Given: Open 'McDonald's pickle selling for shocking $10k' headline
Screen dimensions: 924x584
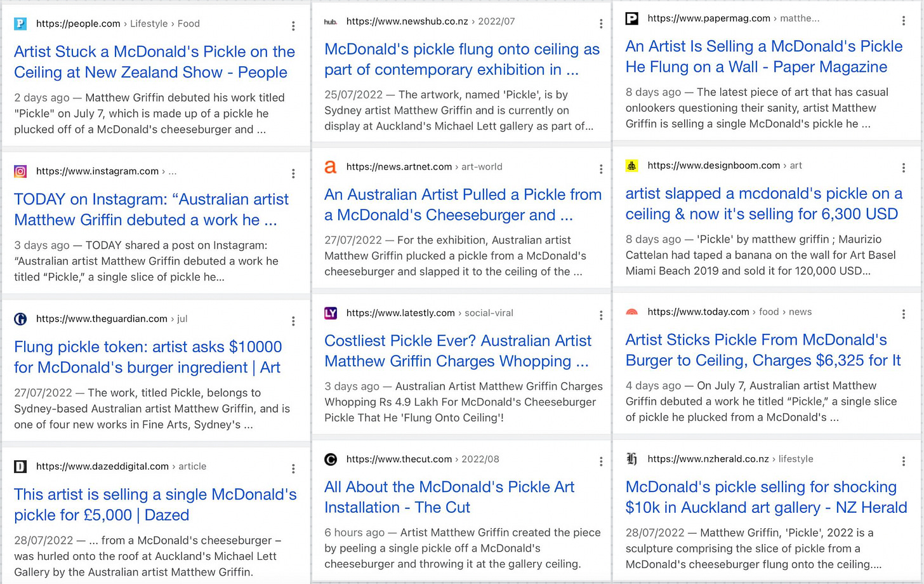Looking at the screenshot, I should 767,497.
